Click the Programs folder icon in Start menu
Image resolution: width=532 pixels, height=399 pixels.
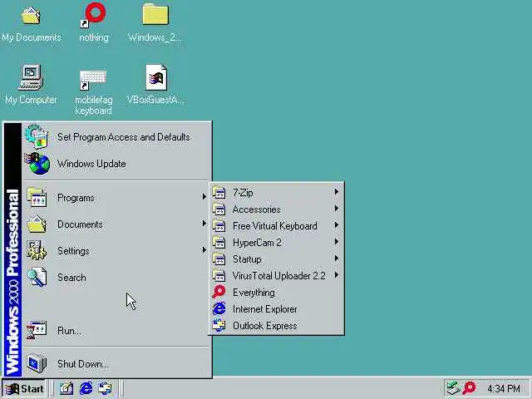(37, 198)
